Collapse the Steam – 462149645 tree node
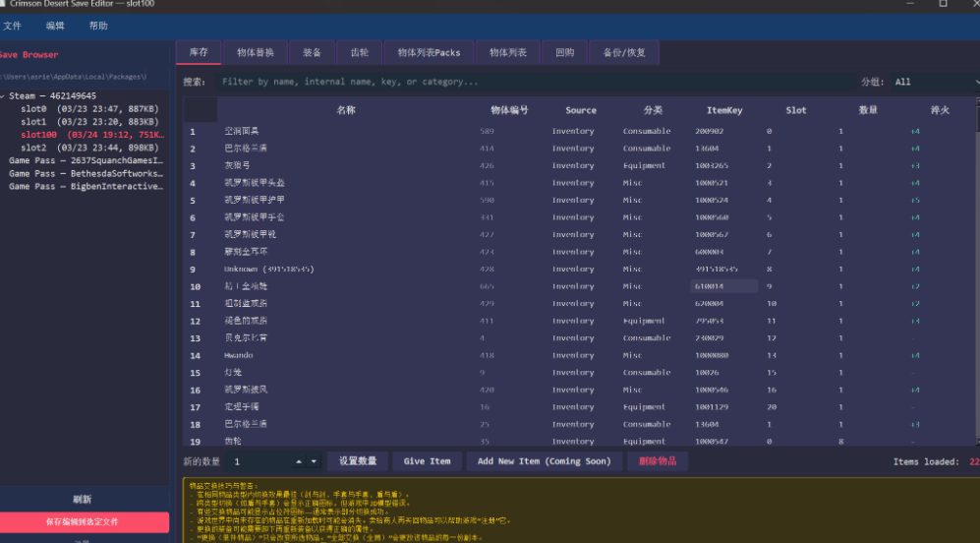This screenshot has height=543, width=980. tap(3, 96)
